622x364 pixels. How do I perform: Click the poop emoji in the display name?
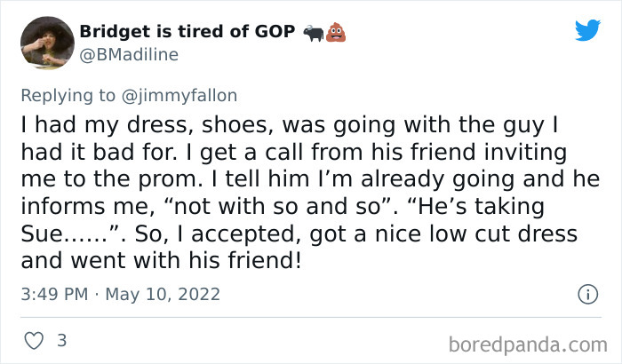(336, 32)
